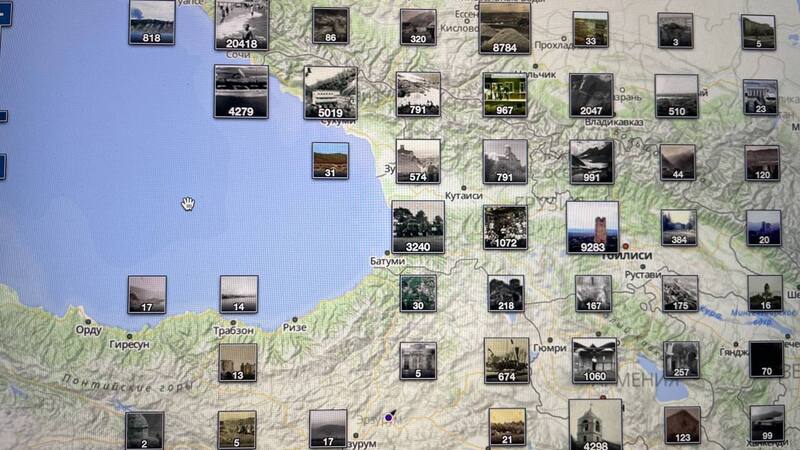Select the cluster thumbnail labeled 16
The image size is (800, 450).
point(765,293)
